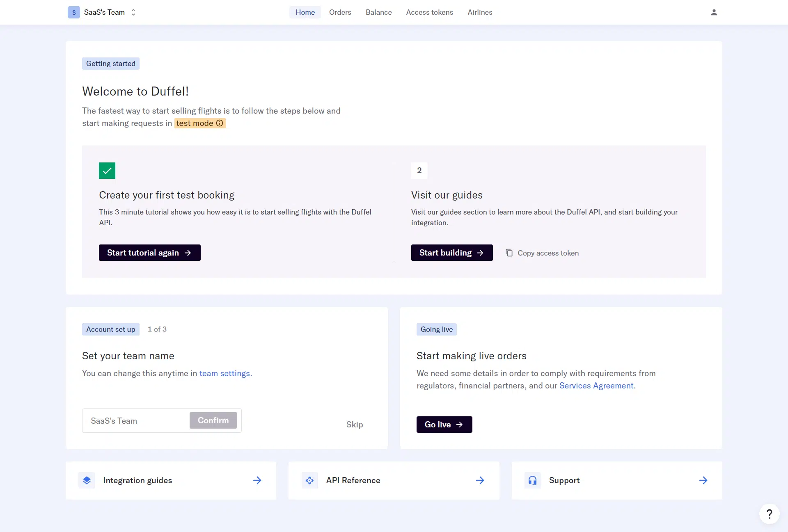Expand the team switcher chevrons
Viewport: 788px width, 532px height.
coord(133,12)
